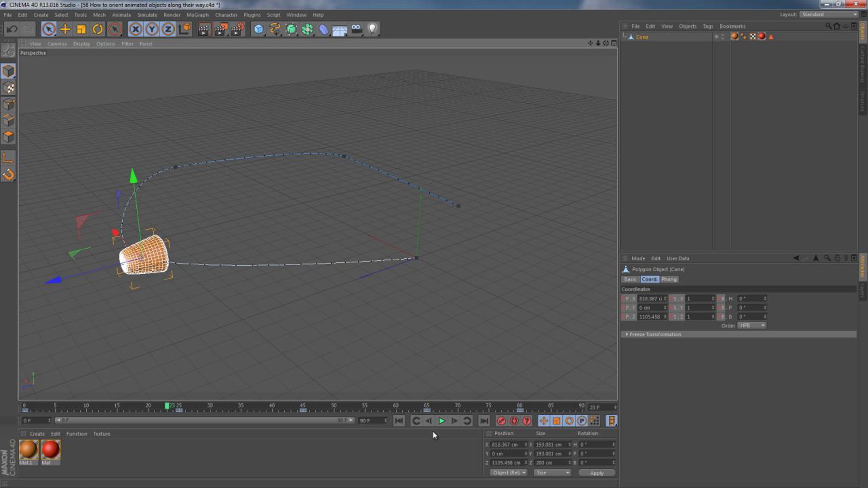The height and width of the screenshot is (488, 868).
Task: Expand the Freeze Transformation section
Action: coord(739,334)
